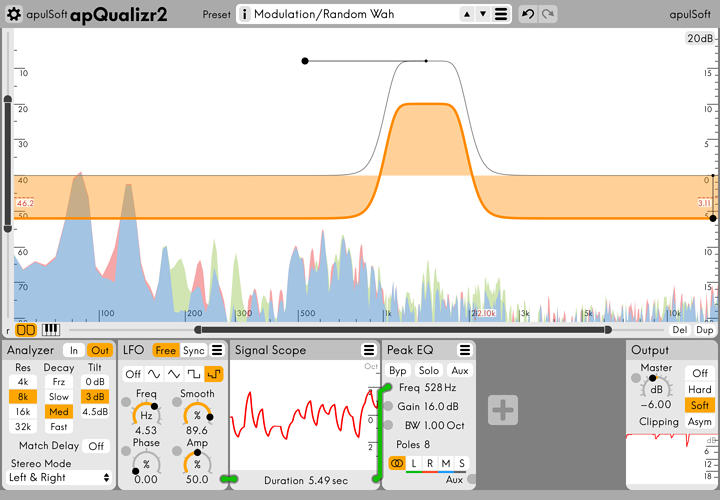Screen dimensions: 720x500
Task: Open the Peak EQ module menu
Action: click(x=465, y=350)
